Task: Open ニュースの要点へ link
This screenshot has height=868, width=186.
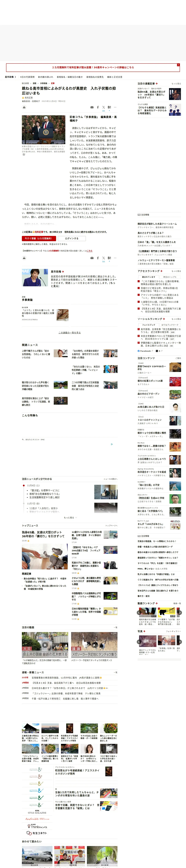Action: click(110, 479)
